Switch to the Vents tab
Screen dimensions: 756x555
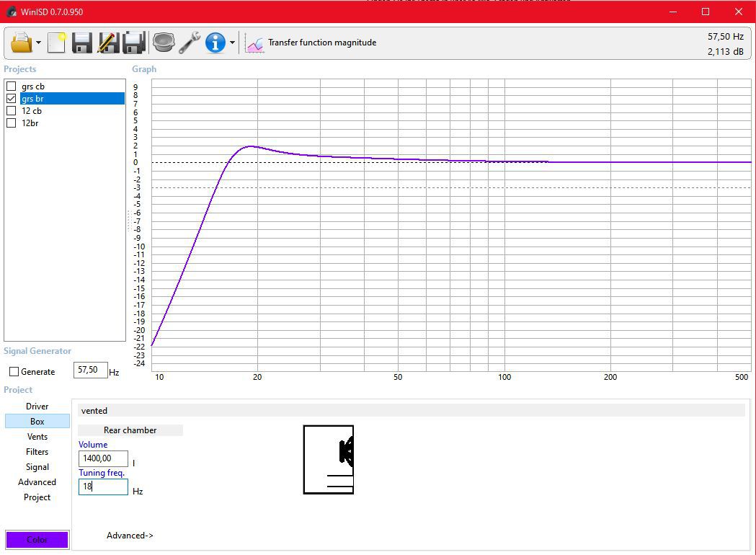tap(37, 437)
